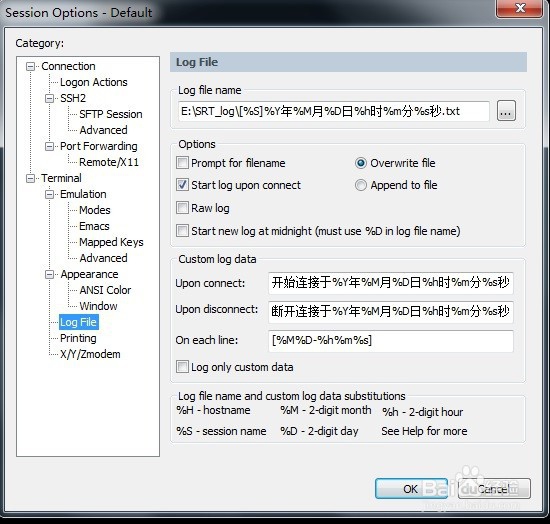The width and height of the screenshot is (550, 524).
Task: Uncheck Start log upon connect
Action: pos(182,185)
